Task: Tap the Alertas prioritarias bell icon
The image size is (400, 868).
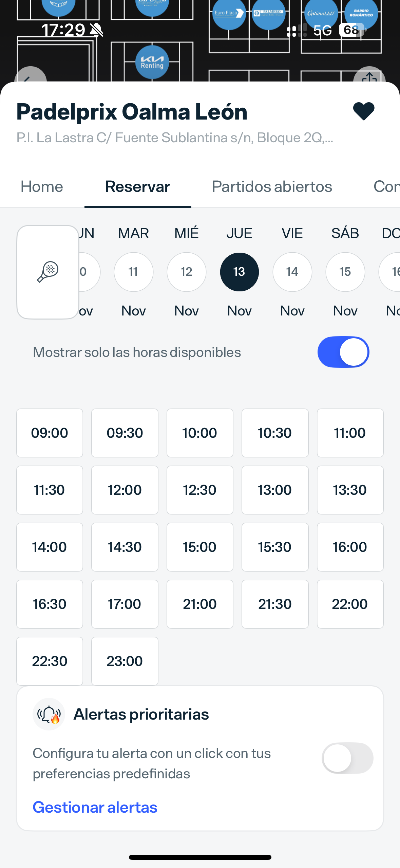Action: click(49, 714)
